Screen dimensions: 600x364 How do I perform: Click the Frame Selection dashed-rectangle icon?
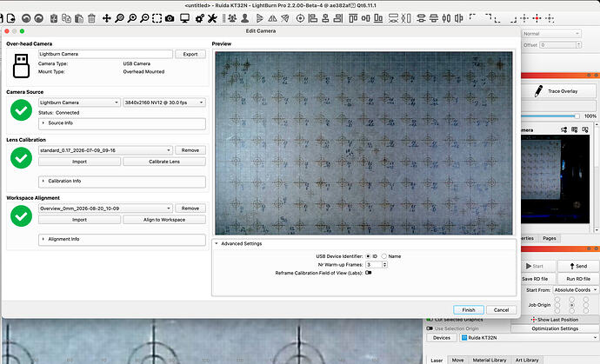tap(157, 18)
